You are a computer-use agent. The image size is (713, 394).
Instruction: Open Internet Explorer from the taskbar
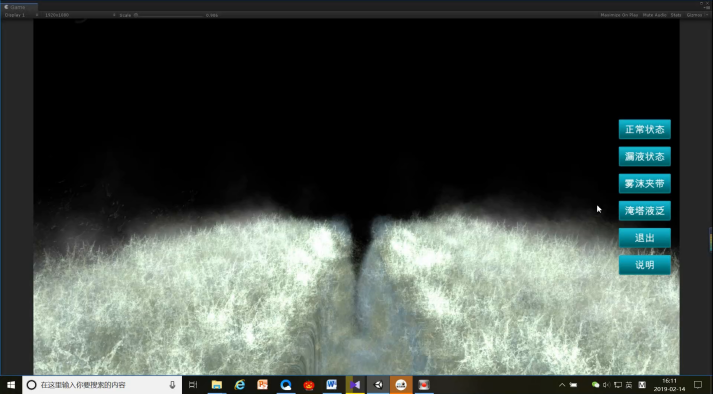(x=240, y=385)
